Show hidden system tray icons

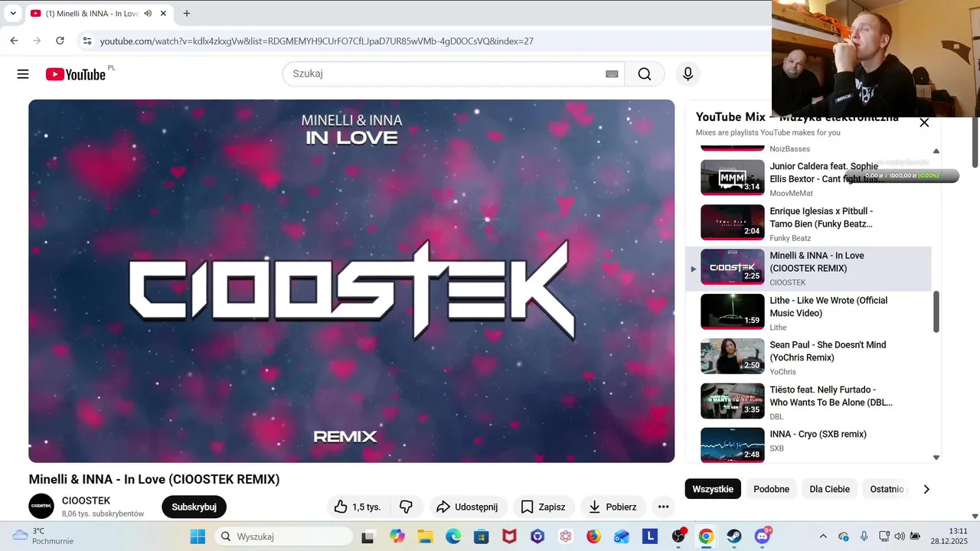(823, 536)
